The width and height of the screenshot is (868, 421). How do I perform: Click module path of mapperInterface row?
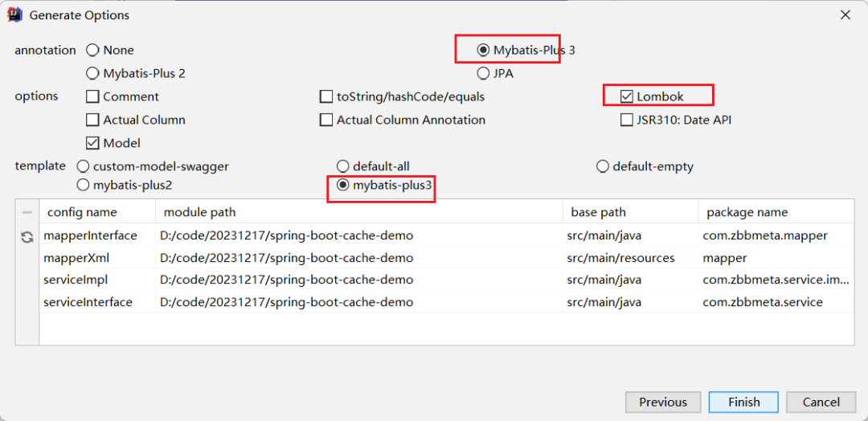(x=359, y=235)
